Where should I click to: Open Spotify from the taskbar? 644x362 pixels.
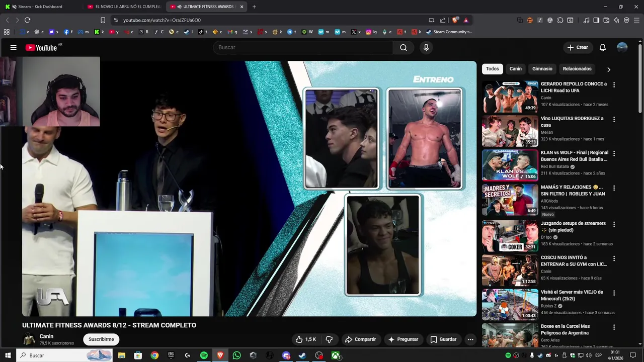tap(204, 355)
